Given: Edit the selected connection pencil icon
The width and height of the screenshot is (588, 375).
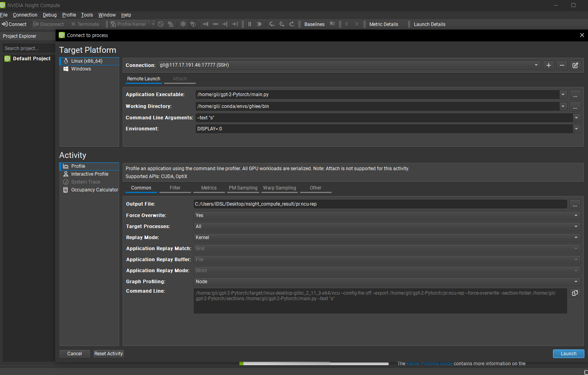Looking at the screenshot, I should coord(575,65).
